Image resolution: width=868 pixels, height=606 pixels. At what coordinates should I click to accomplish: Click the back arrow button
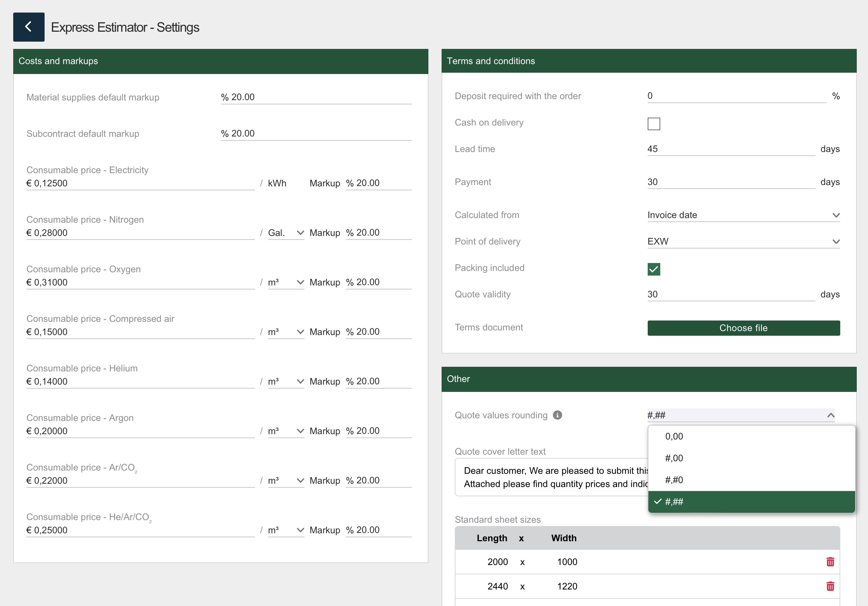point(29,27)
